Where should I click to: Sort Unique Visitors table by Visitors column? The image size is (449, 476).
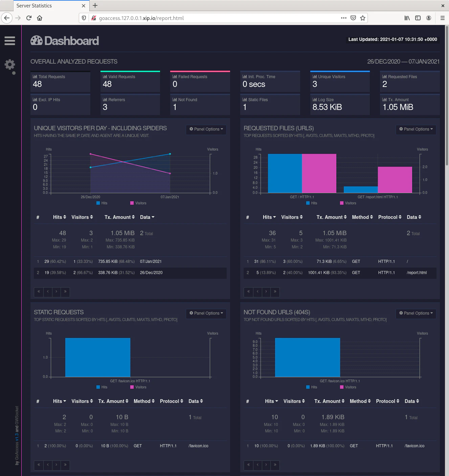click(x=82, y=217)
